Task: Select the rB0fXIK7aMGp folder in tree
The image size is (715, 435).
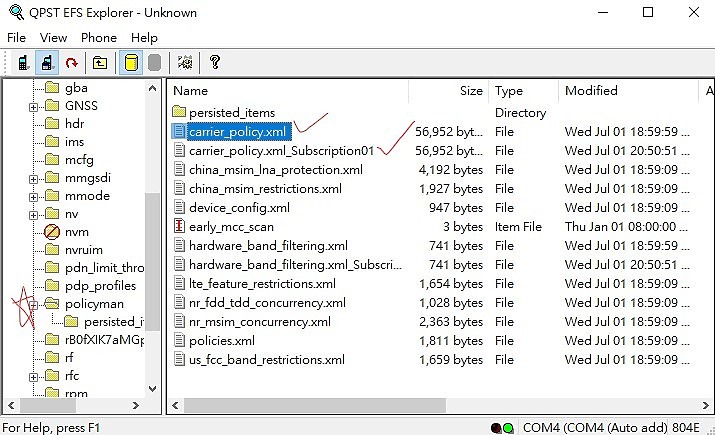Action: pos(104,340)
